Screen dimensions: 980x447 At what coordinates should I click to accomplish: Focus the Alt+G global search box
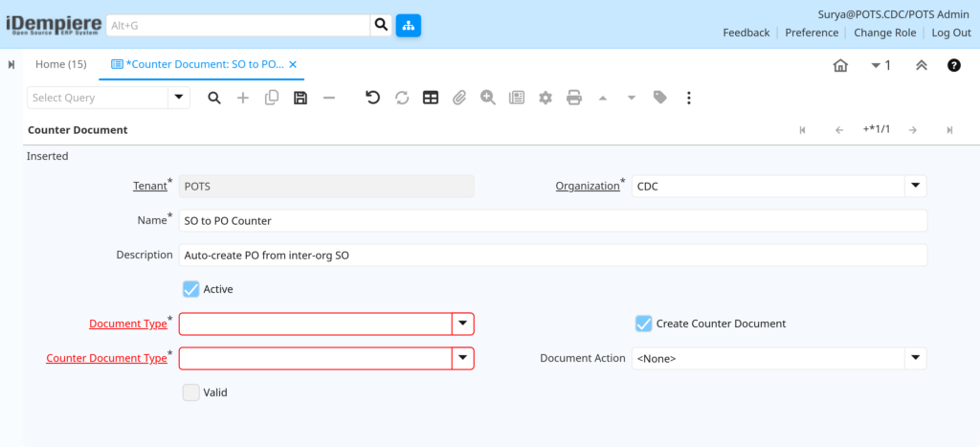tap(238, 26)
